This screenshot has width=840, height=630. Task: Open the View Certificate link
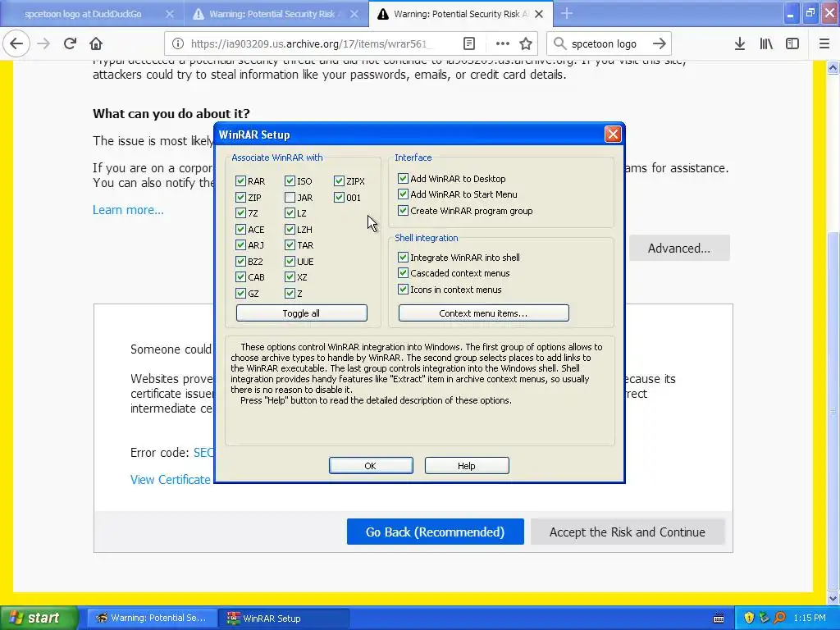171,479
